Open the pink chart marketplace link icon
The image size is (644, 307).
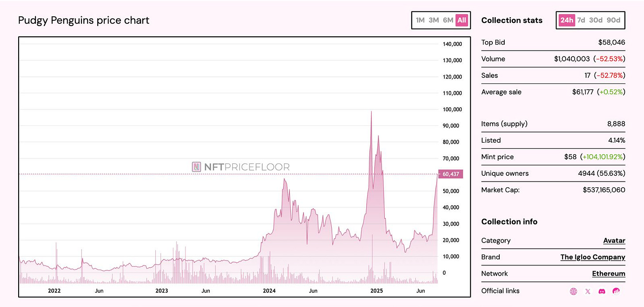(x=616, y=291)
